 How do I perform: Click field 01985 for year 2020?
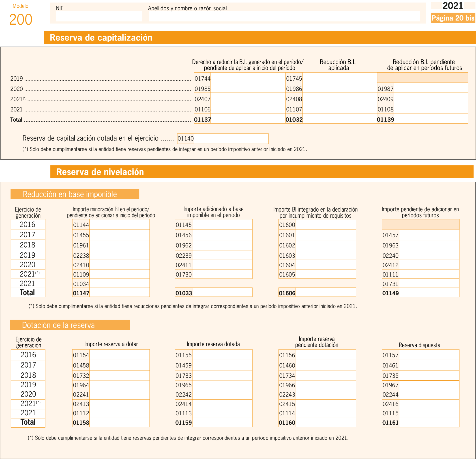pyautogui.click(x=248, y=88)
